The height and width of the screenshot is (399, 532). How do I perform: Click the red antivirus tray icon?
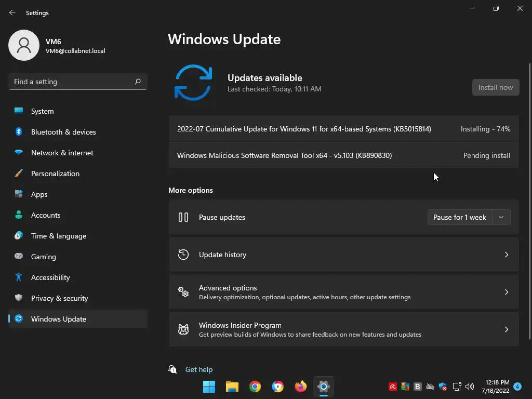(393, 387)
